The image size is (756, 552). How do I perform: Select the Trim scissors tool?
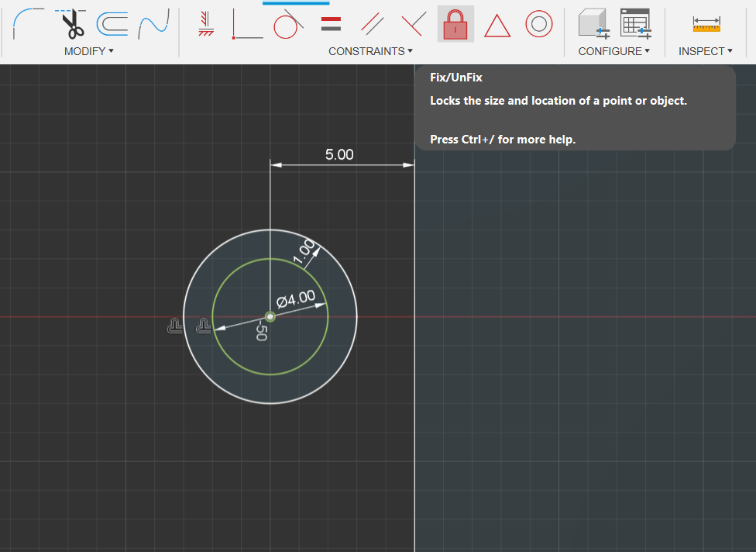(71, 23)
